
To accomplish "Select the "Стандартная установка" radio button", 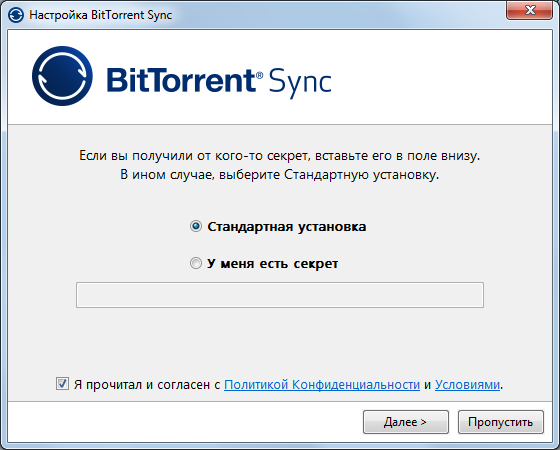I will [196, 226].
